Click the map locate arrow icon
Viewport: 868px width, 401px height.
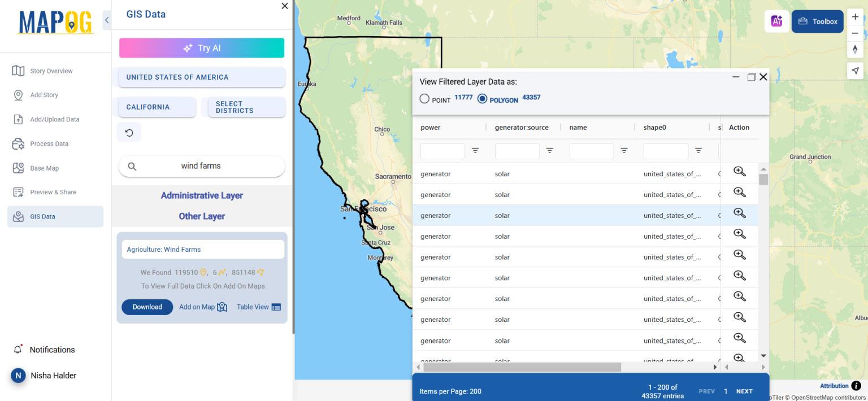pos(855,70)
